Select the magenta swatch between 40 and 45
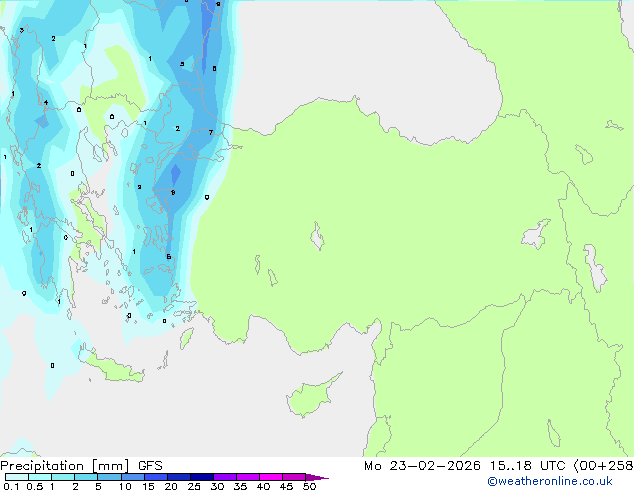The image size is (634, 490). (x=271, y=477)
